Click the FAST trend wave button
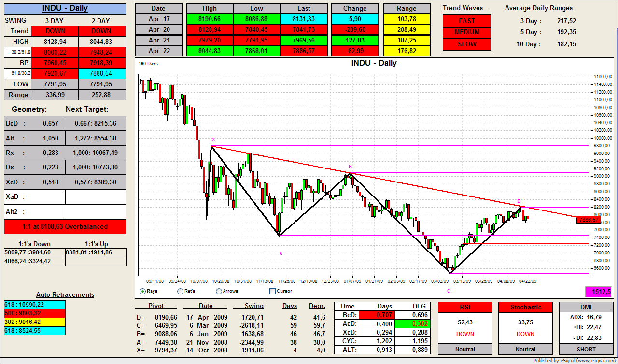The image size is (618, 364). click(466, 21)
